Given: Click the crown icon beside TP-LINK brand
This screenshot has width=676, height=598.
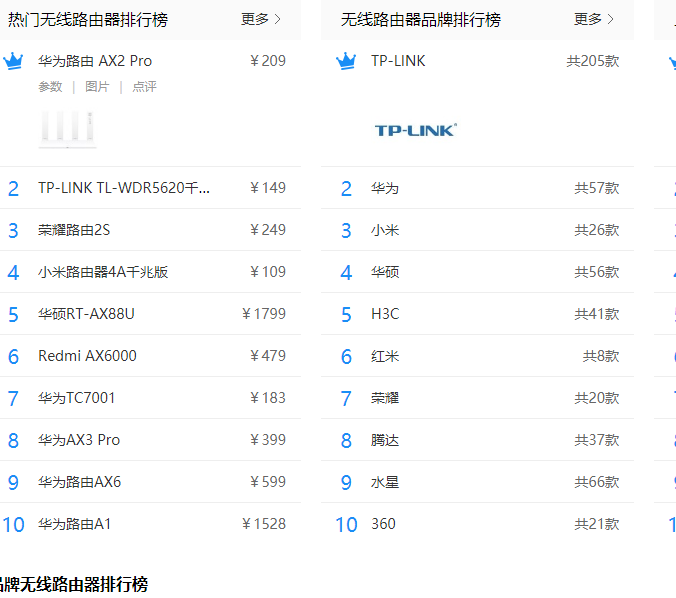Looking at the screenshot, I should (346, 61).
